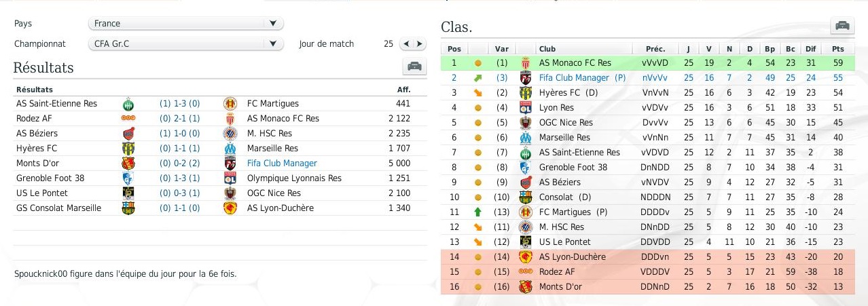Screen dimensions: 868x306
Task: Click the Rodez AF logo in results
Action: (128, 119)
